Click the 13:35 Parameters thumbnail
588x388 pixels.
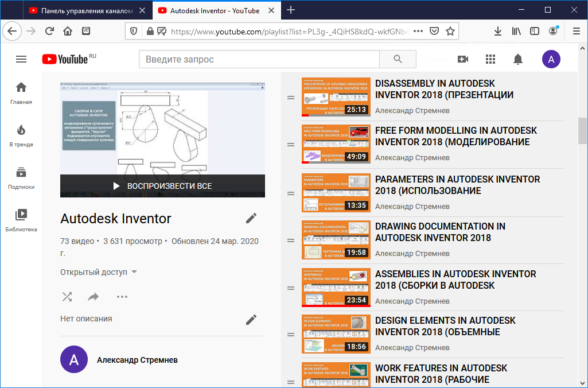(x=336, y=193)
